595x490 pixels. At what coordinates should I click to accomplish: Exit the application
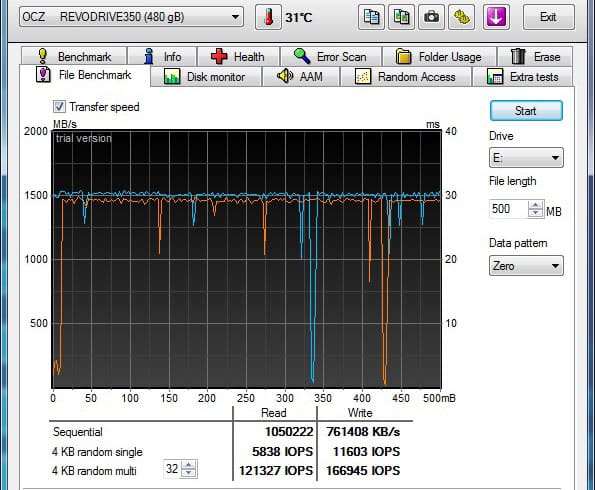click(548, 17)
